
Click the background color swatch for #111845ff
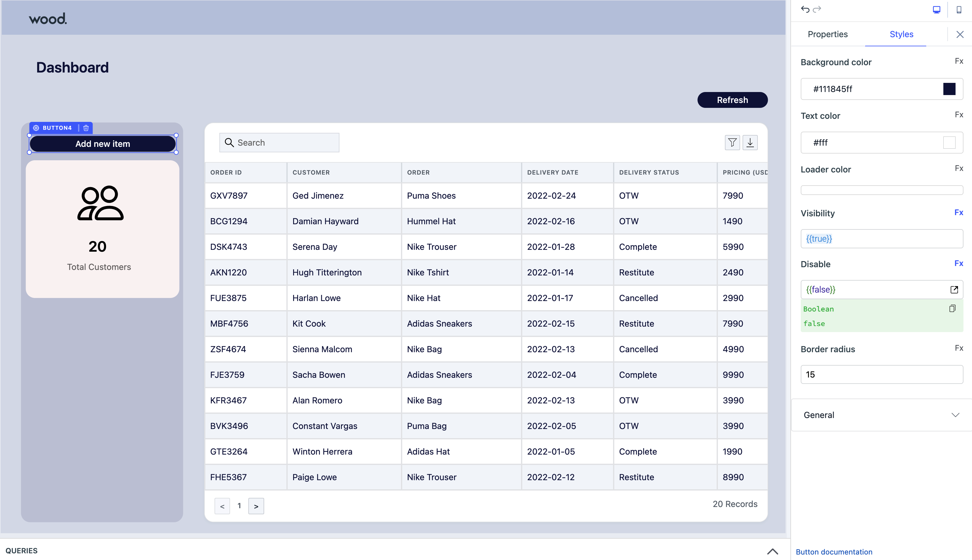click(x=948, y=89)
